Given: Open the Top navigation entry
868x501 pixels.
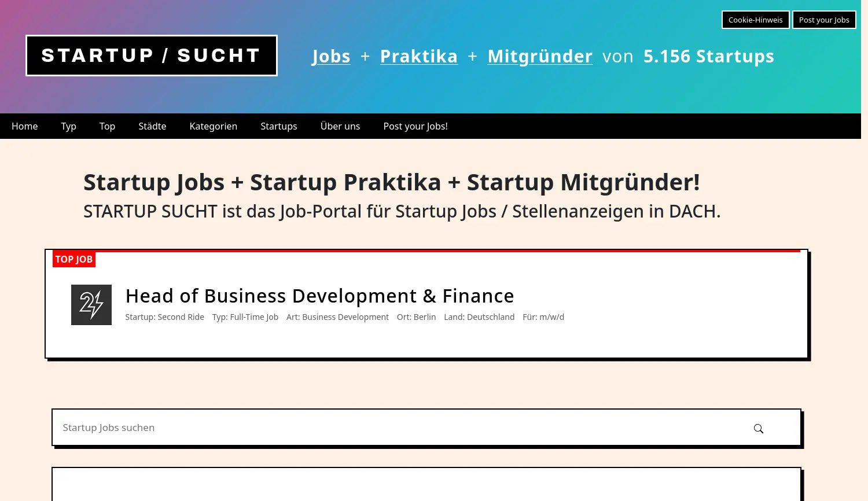Looking at the screenshot, I should pos(107,126).
